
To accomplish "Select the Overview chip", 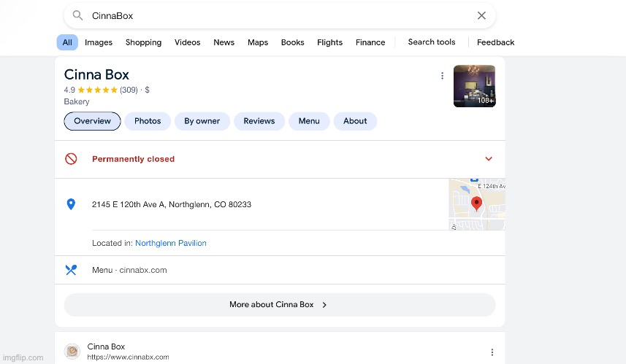I will click(92, 121).
